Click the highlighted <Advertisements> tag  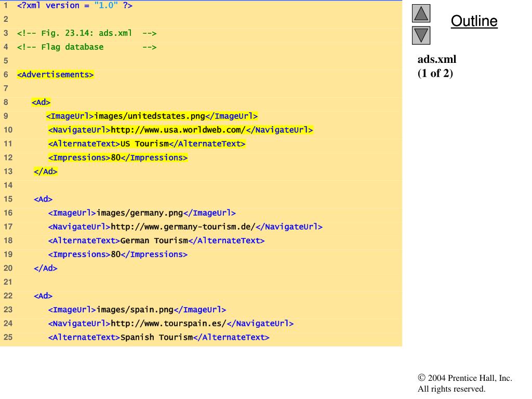[x=55, y=75]
